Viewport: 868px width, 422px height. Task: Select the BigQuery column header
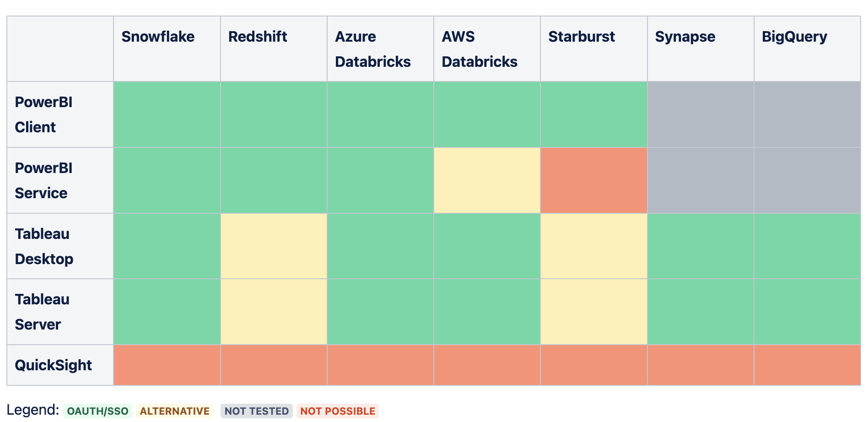794,37
